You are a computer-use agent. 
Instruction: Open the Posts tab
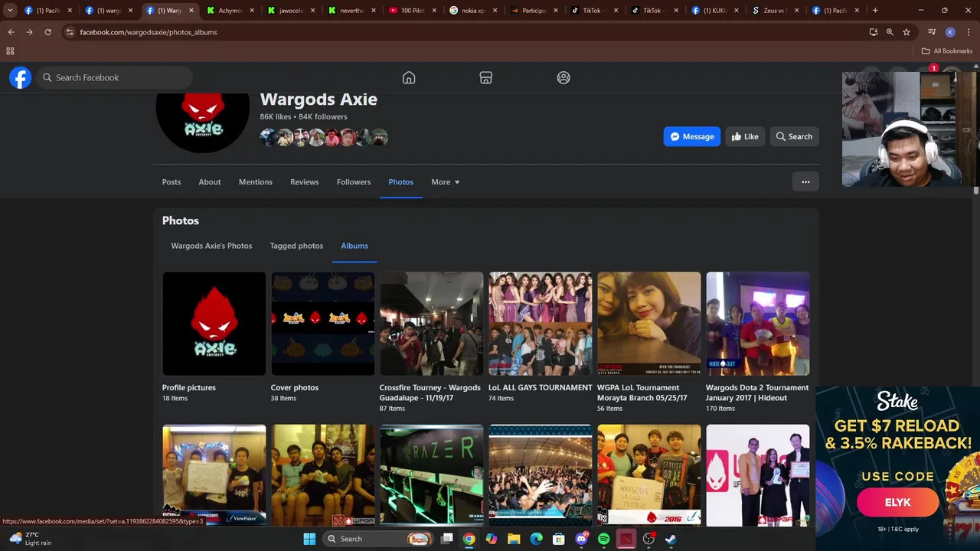click(171, 182)
